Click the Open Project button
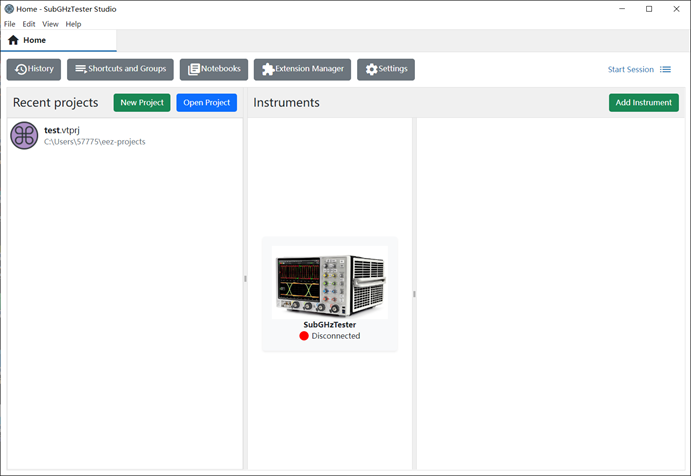Screen dimensions: 691x476 [206, 103]
